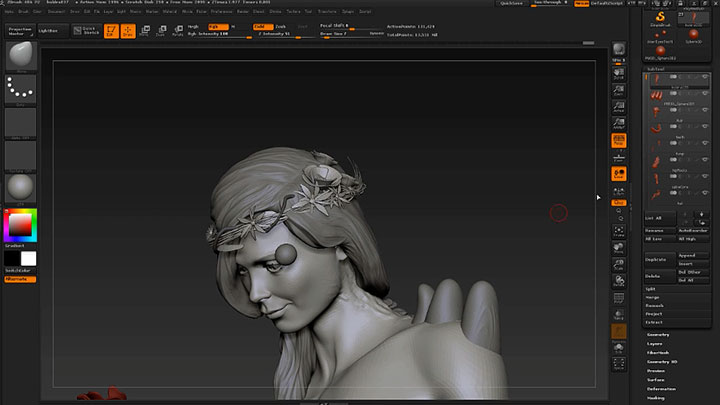This screenshot has width=720, height=405.
Task: Hide the PM3D_Sphere3D1 subtool via its eye
Action: tap(705, 93)
